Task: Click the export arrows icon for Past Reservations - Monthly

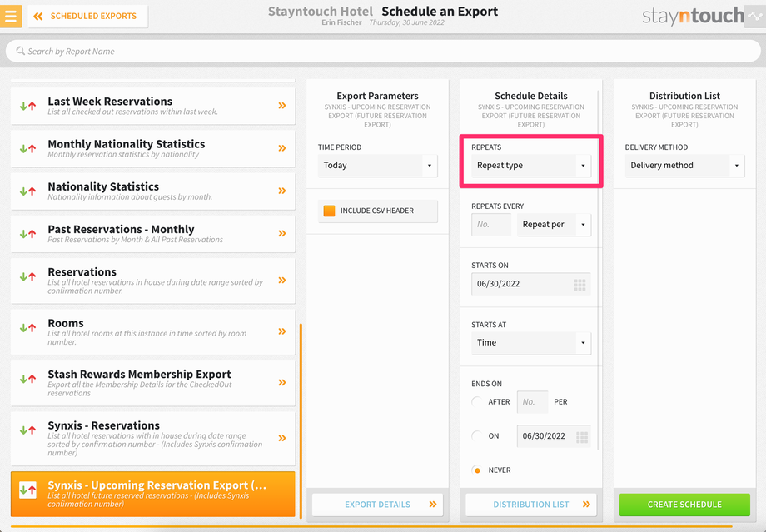Action: 27,233
